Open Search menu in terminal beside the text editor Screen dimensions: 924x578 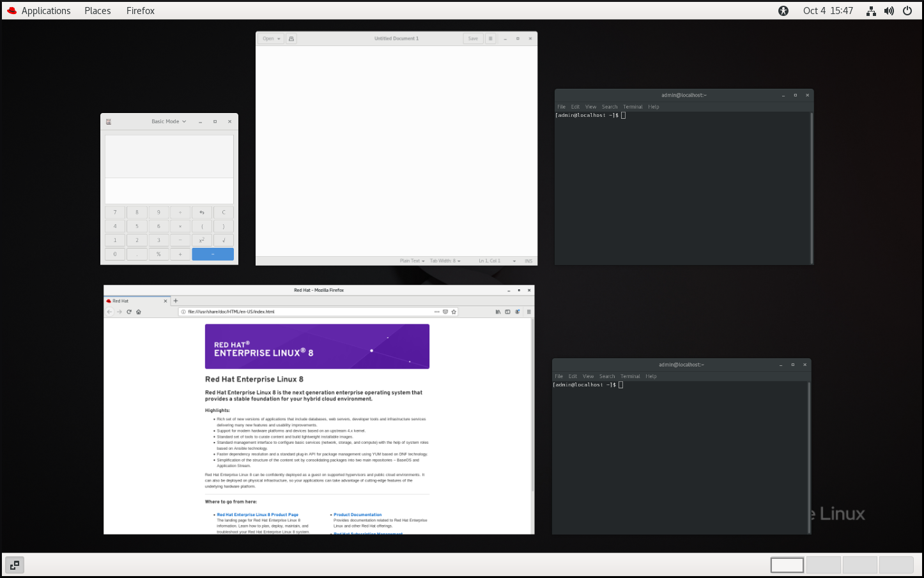coord(610,107)
